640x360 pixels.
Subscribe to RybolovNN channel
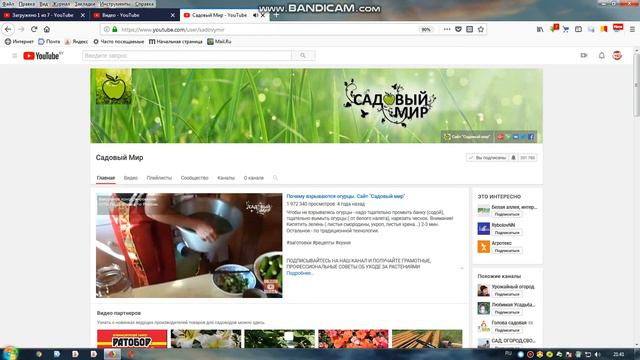point(507,233)
